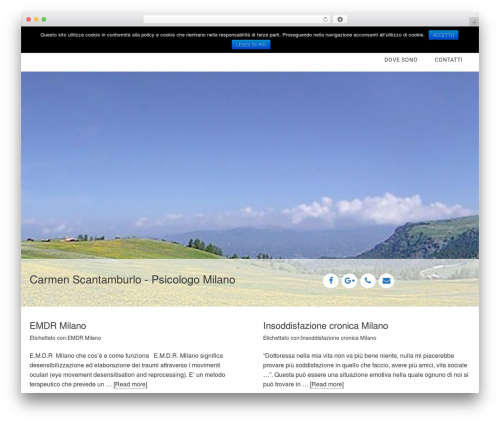Click the email envelope icon
This screenshot has width=500, height=423.
click(386, 281)
